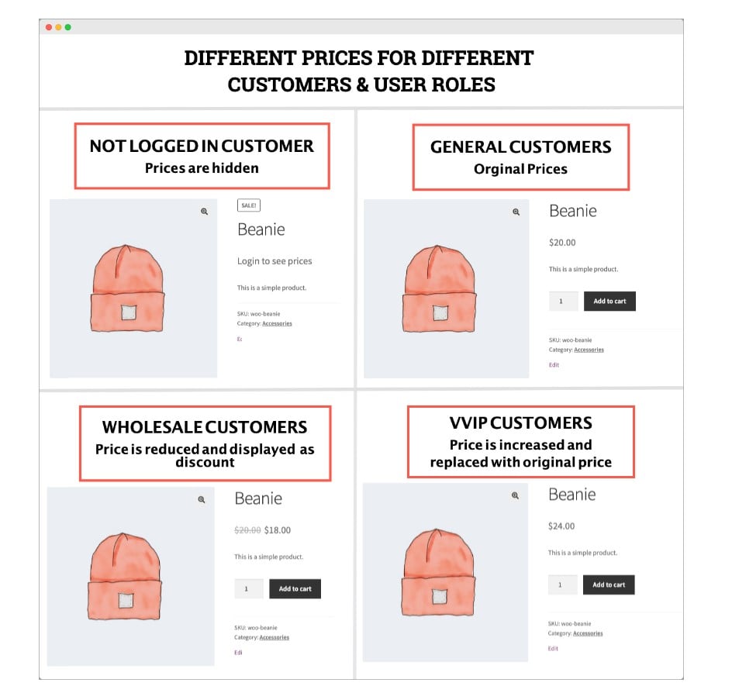Click zoom magnifier on not-logged-in Beanie image

click(205, 212)
